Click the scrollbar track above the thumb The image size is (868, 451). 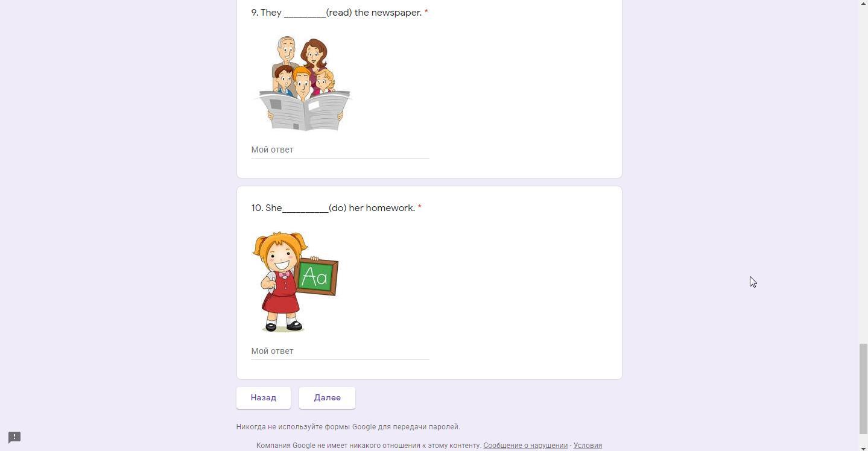tap(863, 172)
